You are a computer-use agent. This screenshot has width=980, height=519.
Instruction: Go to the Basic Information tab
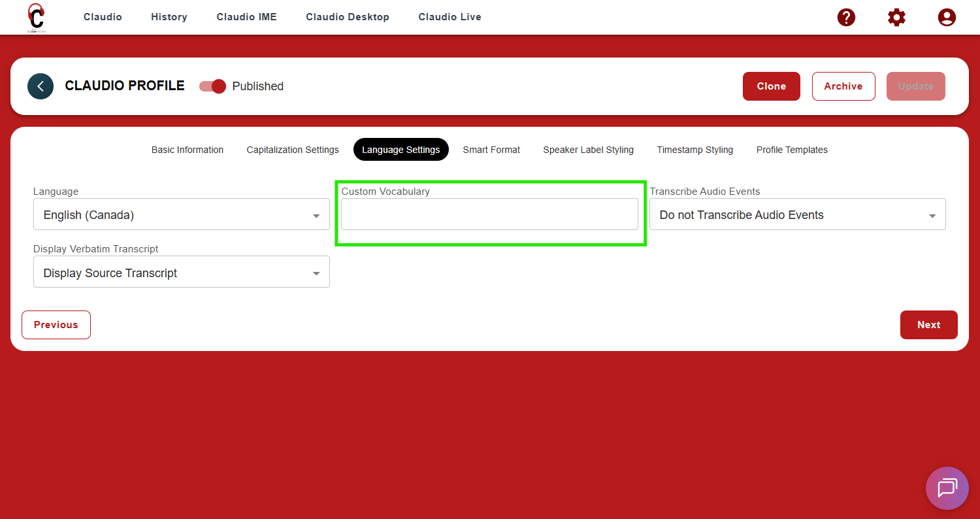[x=188, y=150]
